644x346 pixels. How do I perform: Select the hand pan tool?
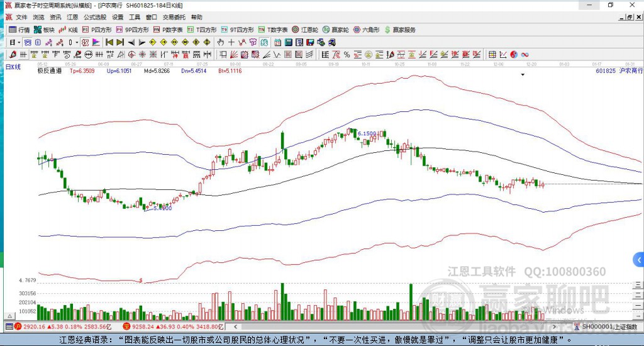coord(221,42)
